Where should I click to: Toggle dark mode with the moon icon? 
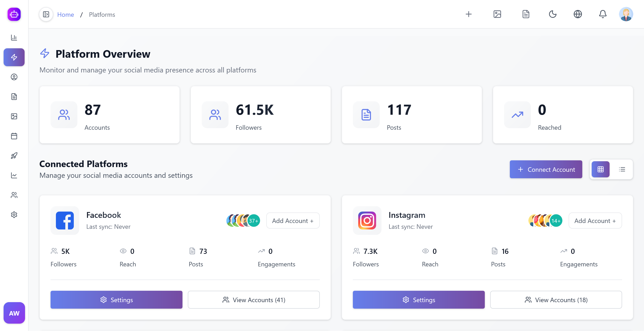pos(553,14)
